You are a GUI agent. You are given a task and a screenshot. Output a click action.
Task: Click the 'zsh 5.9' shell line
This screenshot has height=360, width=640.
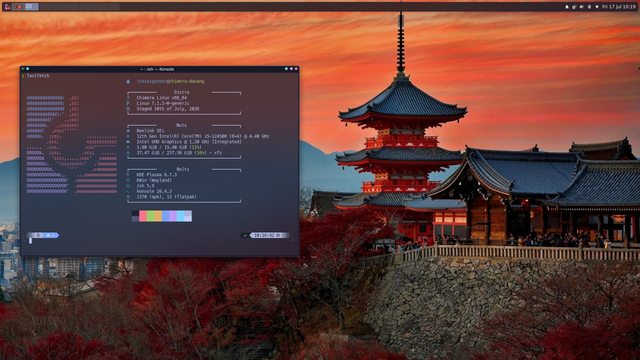click(145, 186)
